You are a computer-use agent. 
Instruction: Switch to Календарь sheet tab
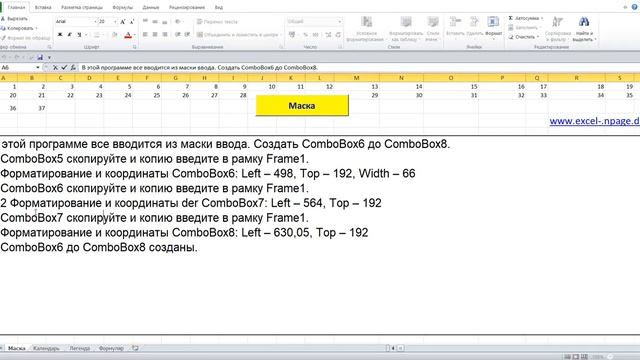pyautogui.click(x=46, y=348)
